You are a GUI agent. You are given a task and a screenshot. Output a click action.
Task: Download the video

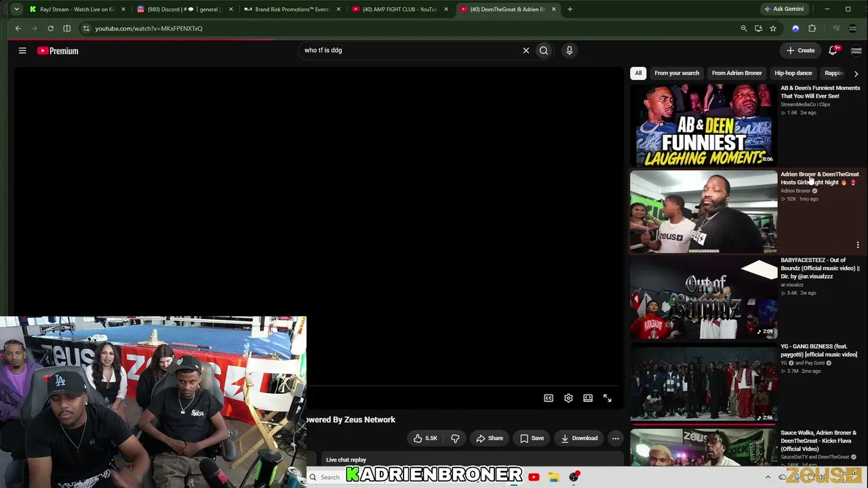pos(579,439)
